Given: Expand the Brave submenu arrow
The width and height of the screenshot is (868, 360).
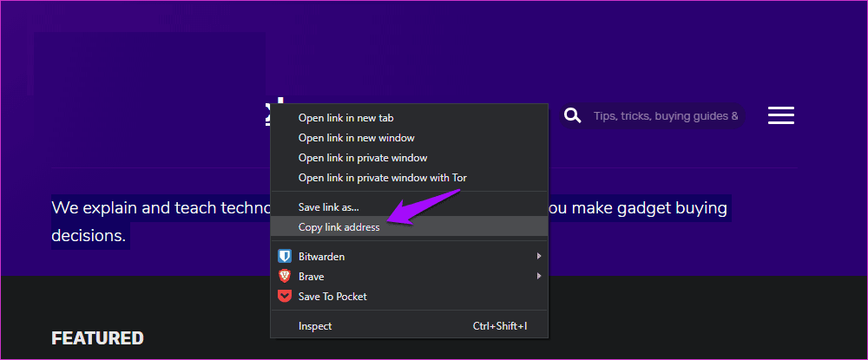Looking at the screenshot, I should pyautogui.click(x=539, y=277).
